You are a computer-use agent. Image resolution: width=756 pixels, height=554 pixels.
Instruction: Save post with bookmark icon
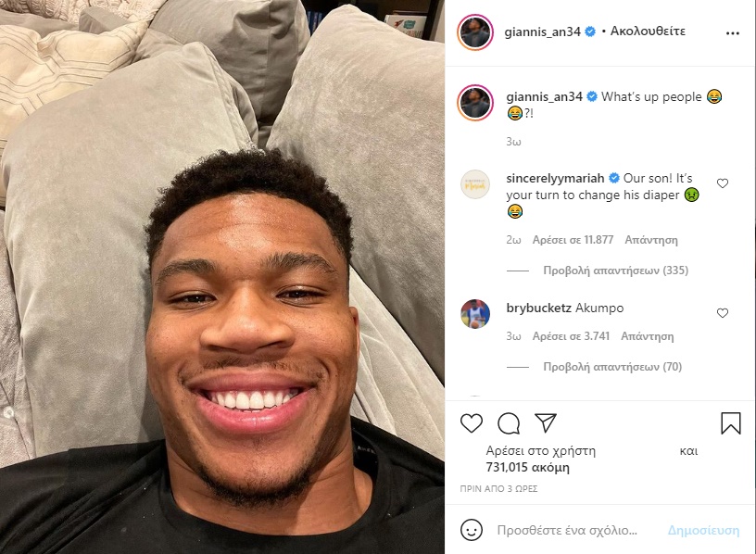730,422
